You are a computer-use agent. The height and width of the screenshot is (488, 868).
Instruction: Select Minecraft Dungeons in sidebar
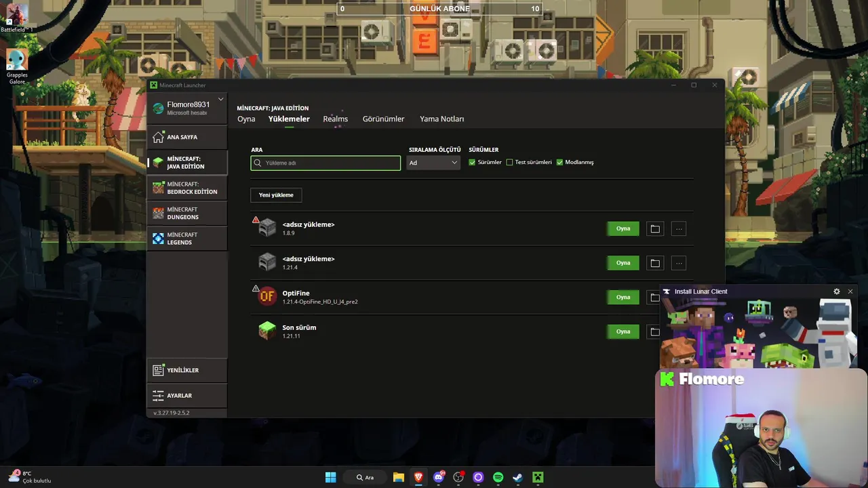[x=187, y=213]
